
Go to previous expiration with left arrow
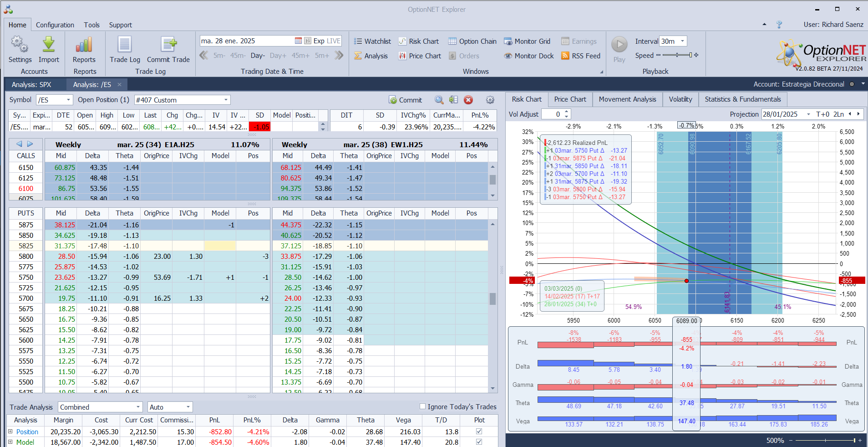tap(19, 144)
